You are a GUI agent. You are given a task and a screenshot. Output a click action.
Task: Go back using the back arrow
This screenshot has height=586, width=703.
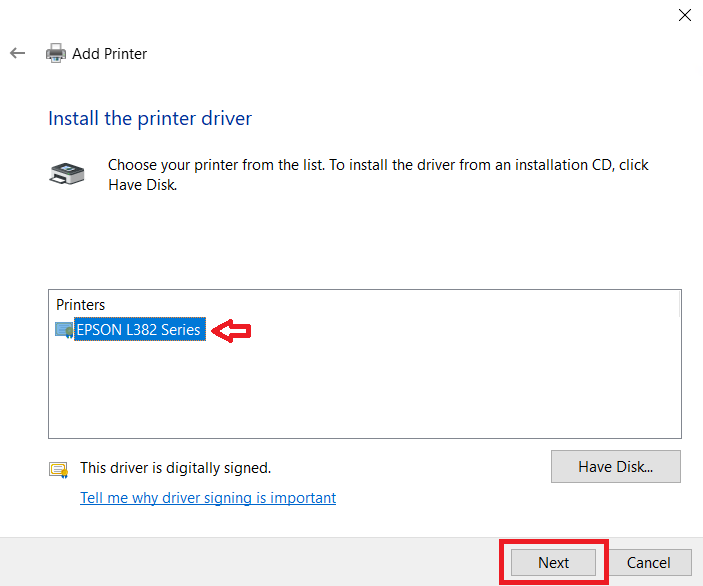(x=17, y=53)
